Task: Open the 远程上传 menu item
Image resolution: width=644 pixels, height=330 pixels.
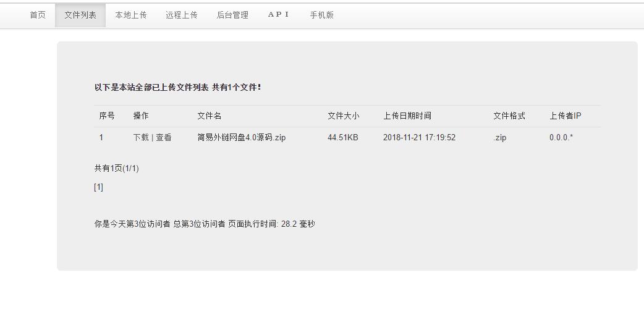Action: click(182, 15)
